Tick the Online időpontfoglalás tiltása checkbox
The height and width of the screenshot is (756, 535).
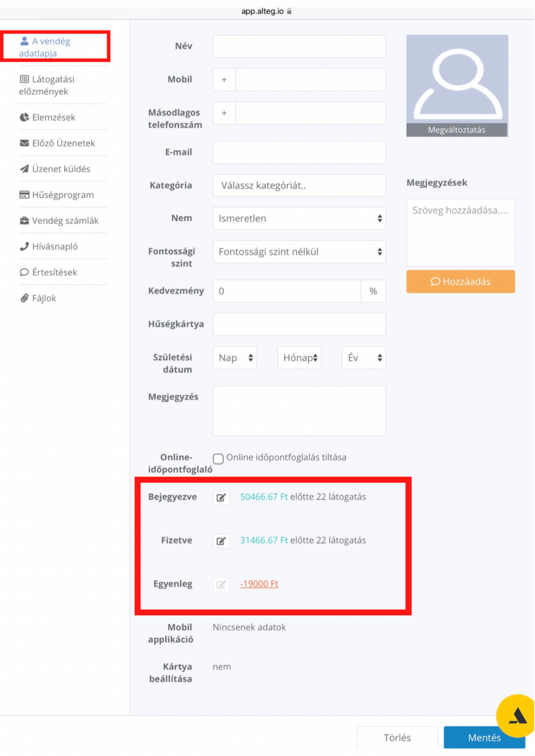coord(218,458)
